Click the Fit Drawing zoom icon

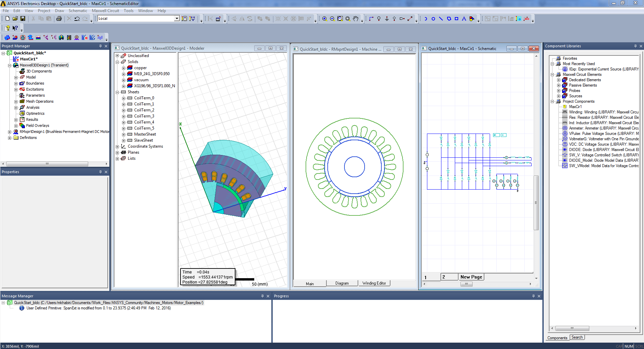click(x=340, y=19)
